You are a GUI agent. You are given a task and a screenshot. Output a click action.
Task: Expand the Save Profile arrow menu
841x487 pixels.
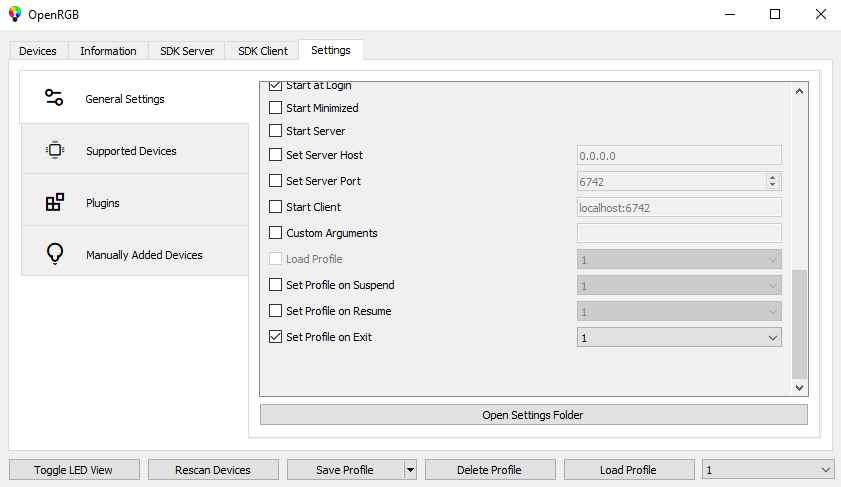pyautogui.click(x=410, y=470)
